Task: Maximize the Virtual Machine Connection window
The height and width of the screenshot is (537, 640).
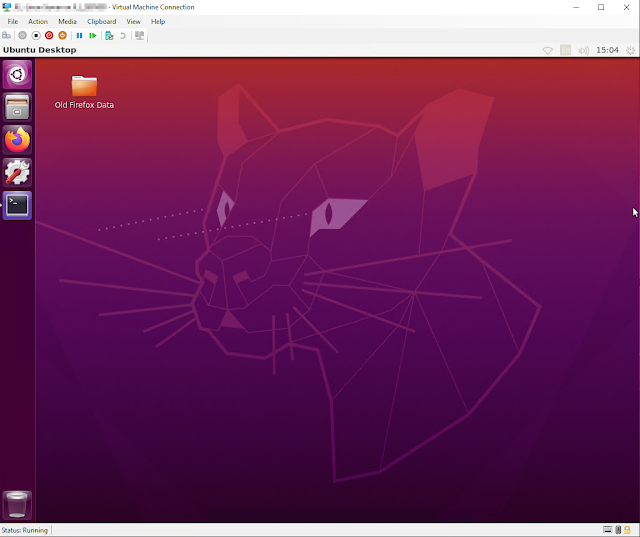Action: point(601,7)
